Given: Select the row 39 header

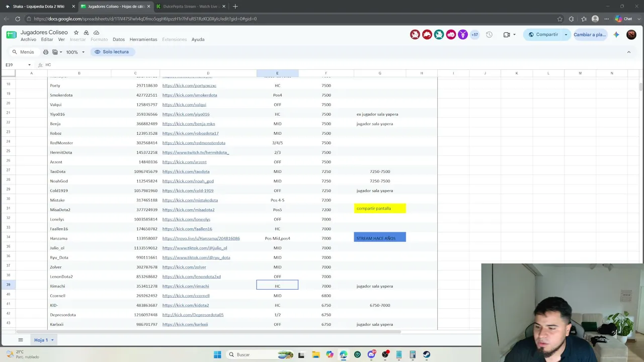Looking at the screenshot, I should coord(8,285).
